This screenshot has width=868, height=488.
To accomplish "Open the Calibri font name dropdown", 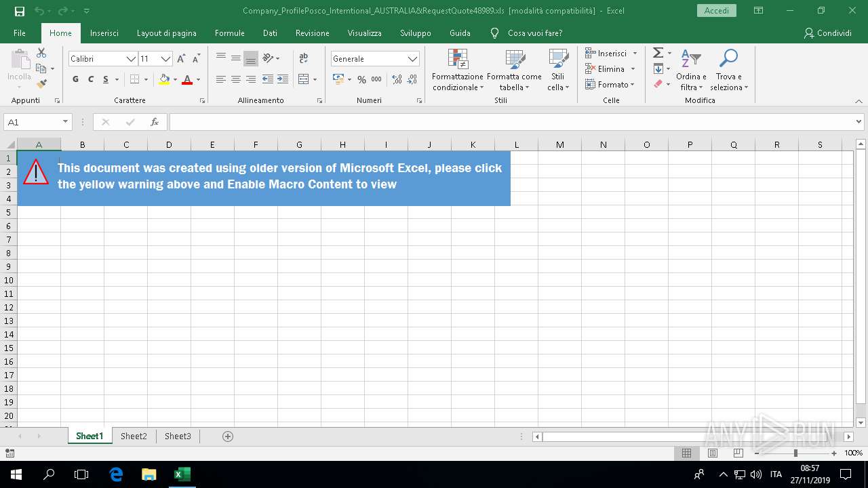I will pos(131,59).
